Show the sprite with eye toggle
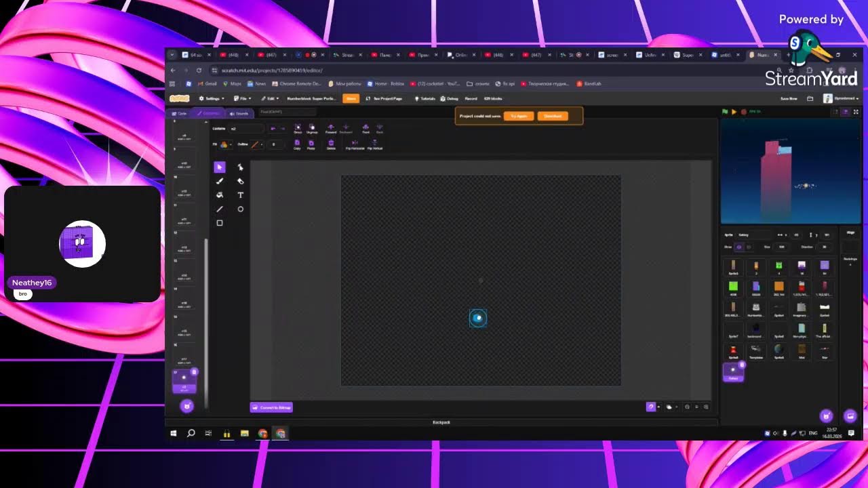 [x=739, y=247]
